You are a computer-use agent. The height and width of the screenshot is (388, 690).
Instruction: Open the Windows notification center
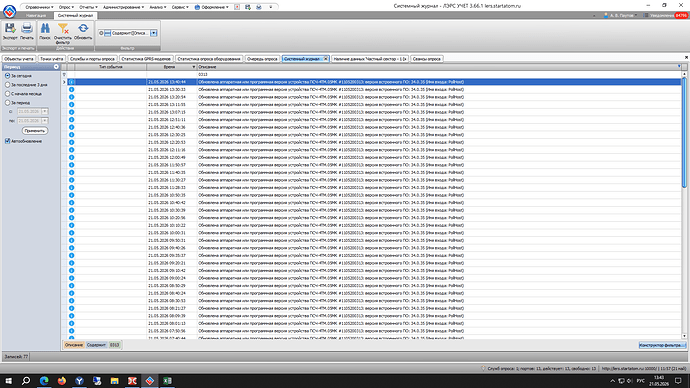[x=678, y=381]
